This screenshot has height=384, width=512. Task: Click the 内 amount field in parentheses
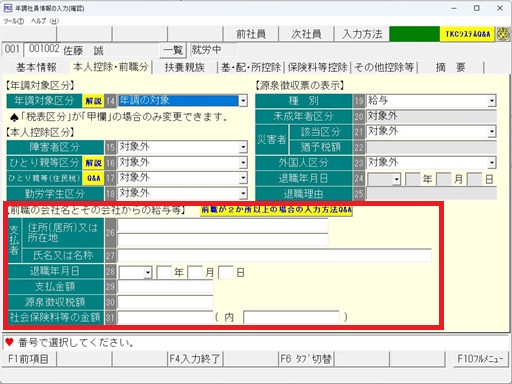(x=291, y=317)
